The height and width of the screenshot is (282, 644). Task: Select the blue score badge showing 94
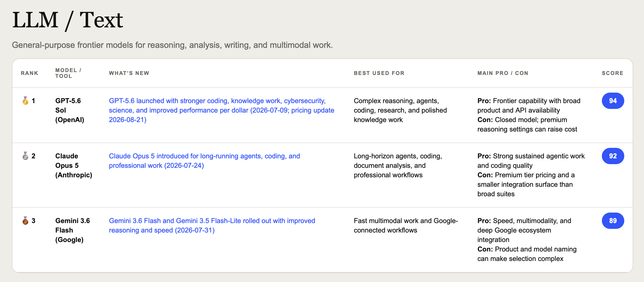coord(613,101)
